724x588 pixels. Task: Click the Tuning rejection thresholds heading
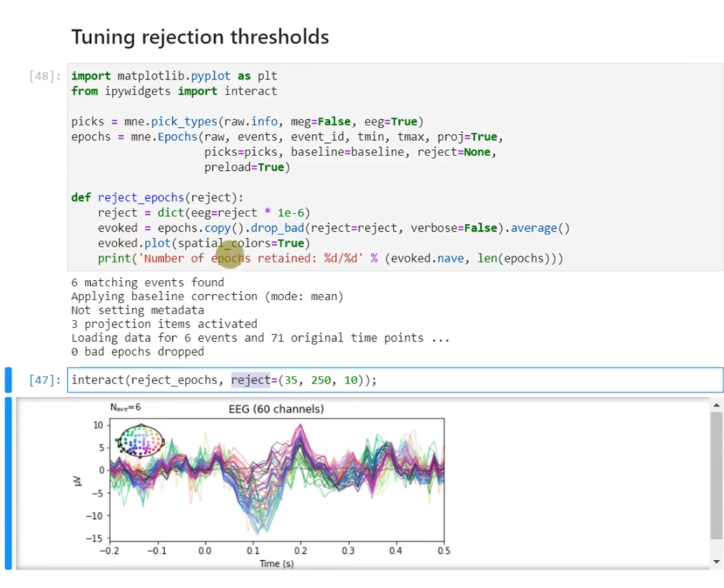(200, 36)
